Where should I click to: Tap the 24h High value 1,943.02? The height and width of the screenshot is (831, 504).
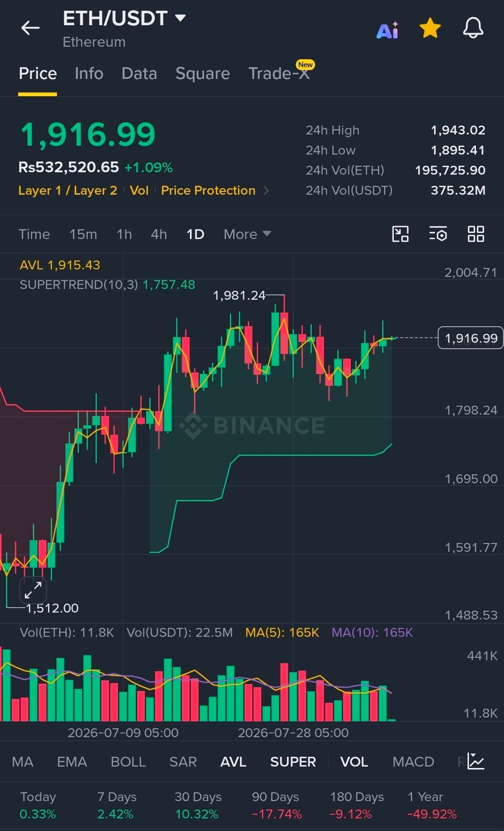[458, 130]
